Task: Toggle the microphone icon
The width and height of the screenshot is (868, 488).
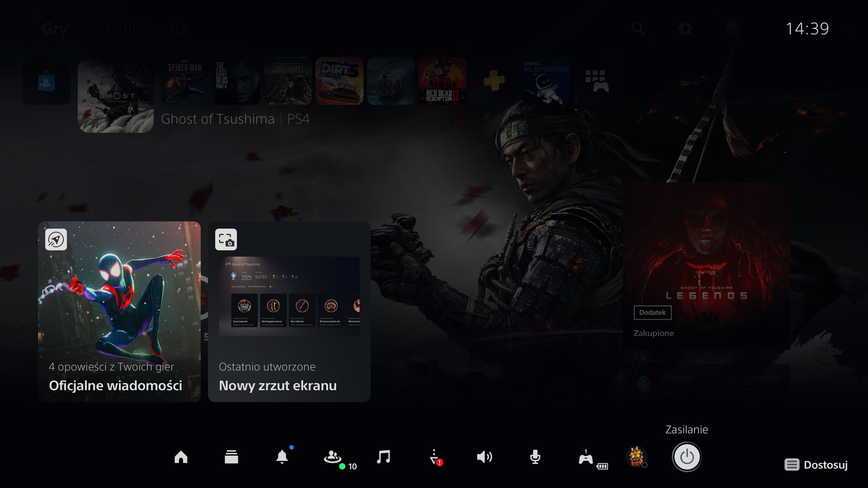Action: click(x=535, y=457)
